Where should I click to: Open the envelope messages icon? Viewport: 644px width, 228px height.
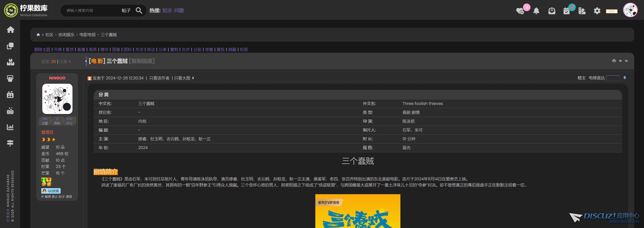552,11
